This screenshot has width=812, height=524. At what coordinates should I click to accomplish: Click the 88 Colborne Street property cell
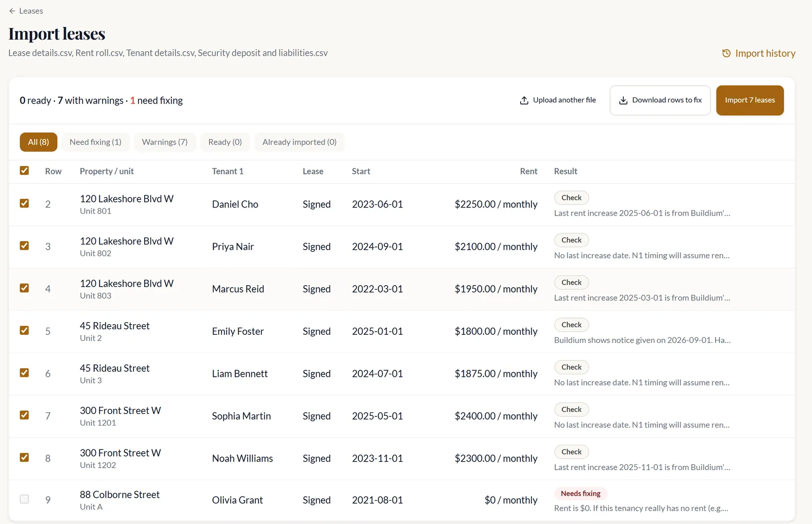coord(120,500)
